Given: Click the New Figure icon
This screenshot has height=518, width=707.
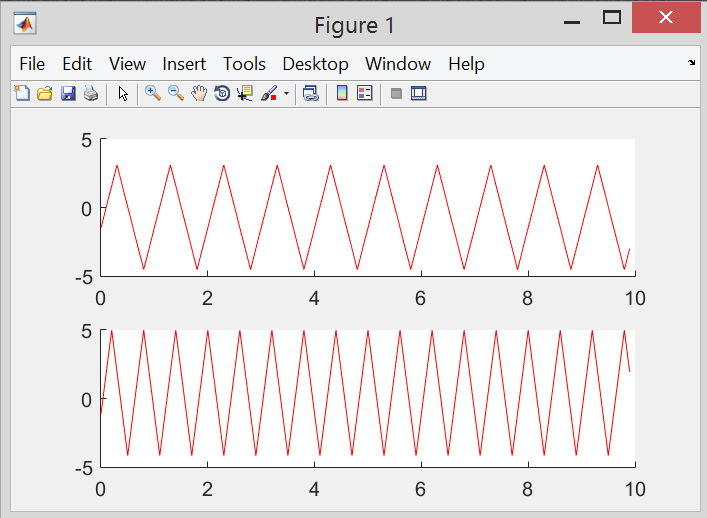Looking at the screenshot, I should click(x=22, y=93).
